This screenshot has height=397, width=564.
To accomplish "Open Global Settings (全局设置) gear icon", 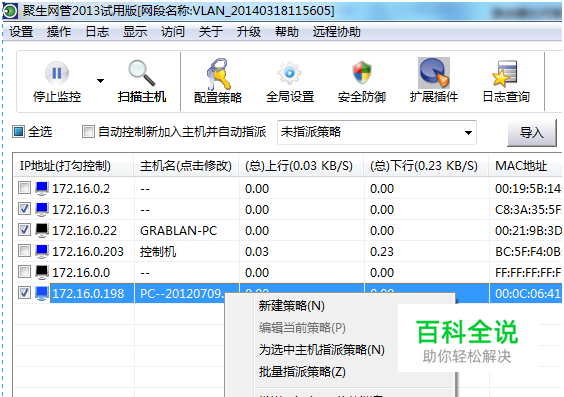I will [x=290, y=73].
